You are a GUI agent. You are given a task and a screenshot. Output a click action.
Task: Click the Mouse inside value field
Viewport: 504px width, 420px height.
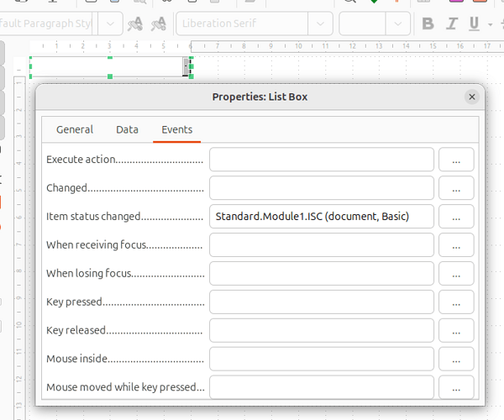322,359
